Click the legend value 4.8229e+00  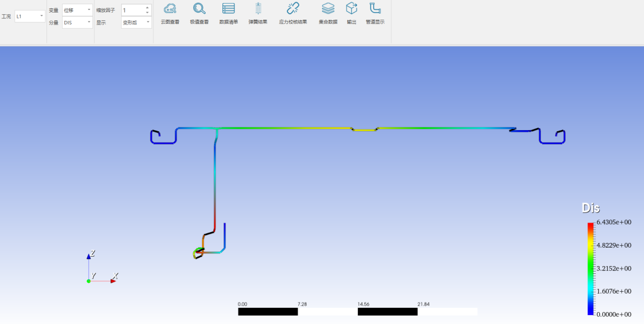614,245
